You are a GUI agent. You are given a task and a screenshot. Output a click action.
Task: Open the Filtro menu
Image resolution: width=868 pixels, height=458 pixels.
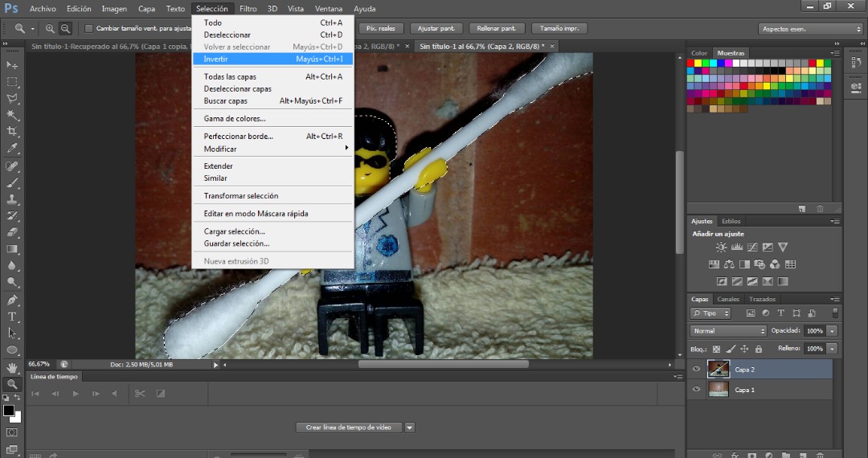pos(248,8)
